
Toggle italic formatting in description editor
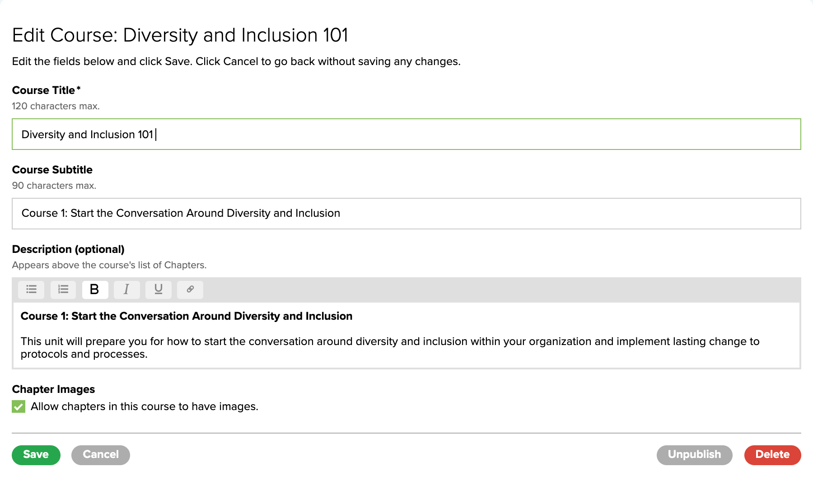(x=126, y=289)
